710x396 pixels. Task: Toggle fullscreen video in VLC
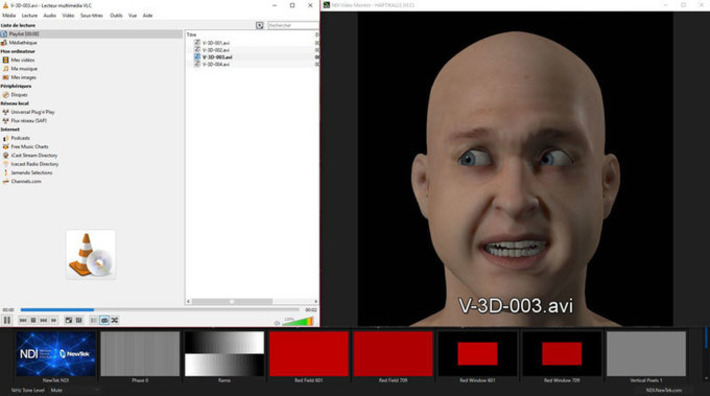pyautogui.click(x=68, y=320)
